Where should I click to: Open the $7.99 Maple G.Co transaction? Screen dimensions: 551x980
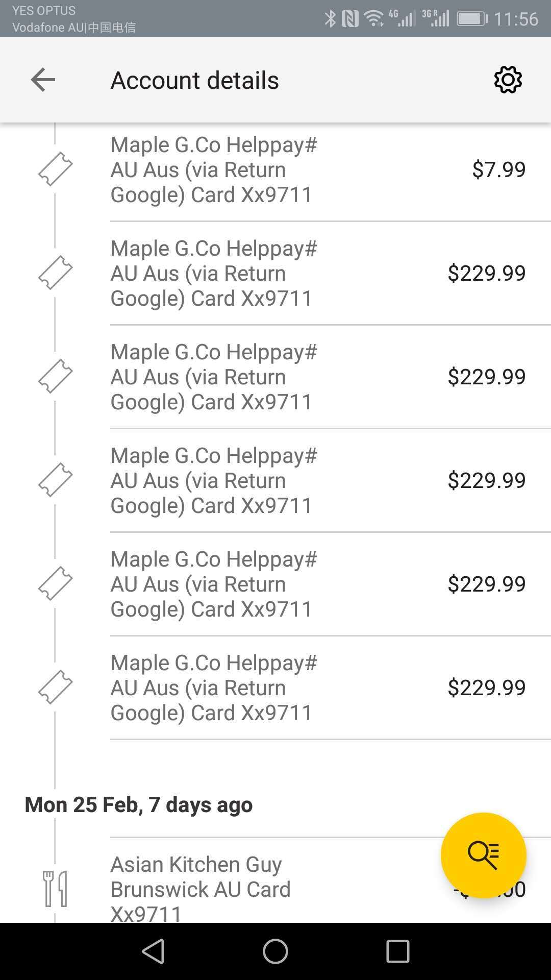(x=275, y=169)
